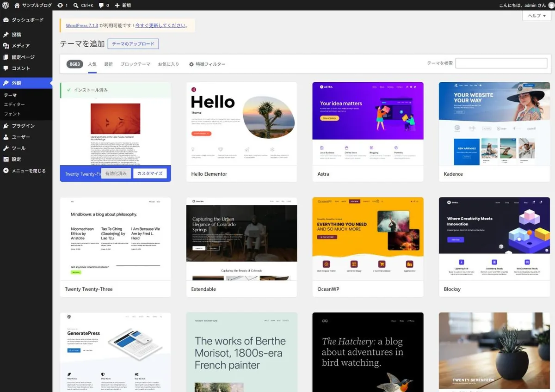Viewport: 555px width, 392px height.
Task: Click the person icon for ユーザー
Action: coord(6,137)
